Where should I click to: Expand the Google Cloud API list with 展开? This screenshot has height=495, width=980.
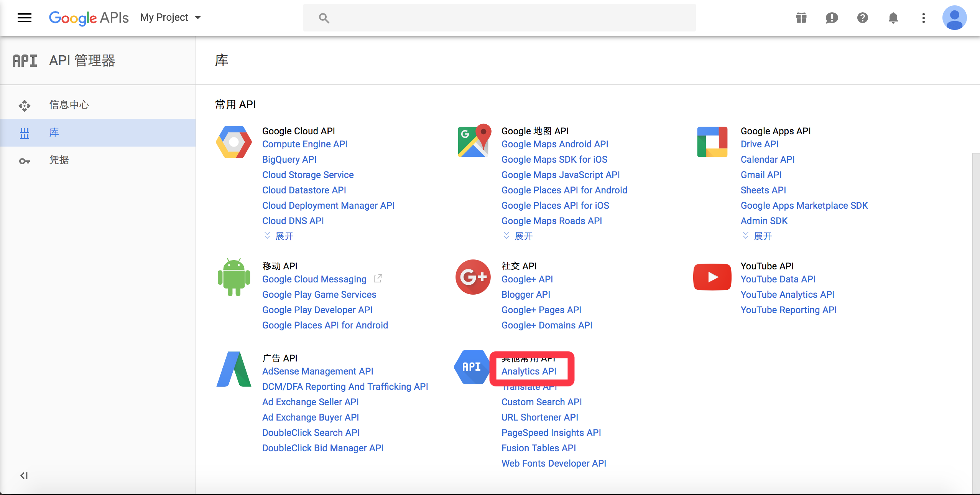click(279, 236)
